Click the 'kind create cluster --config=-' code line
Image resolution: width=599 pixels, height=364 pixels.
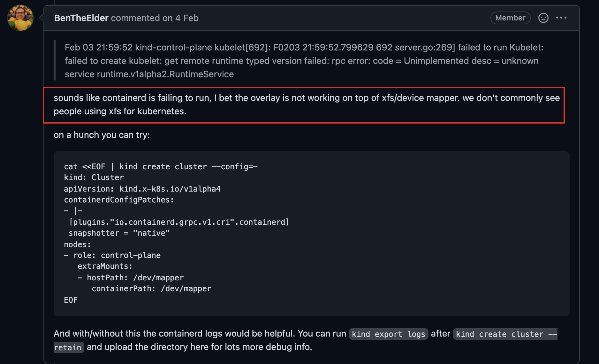click(x=161, y=167)
